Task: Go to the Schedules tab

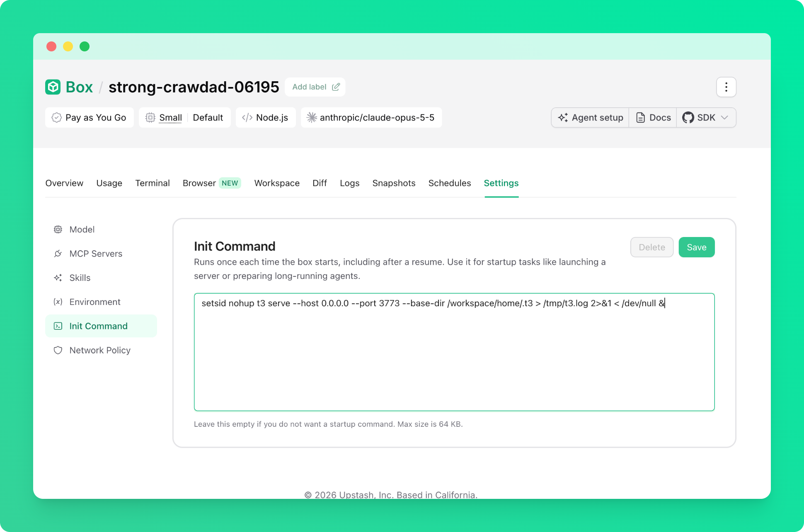Action: [450, 183]
